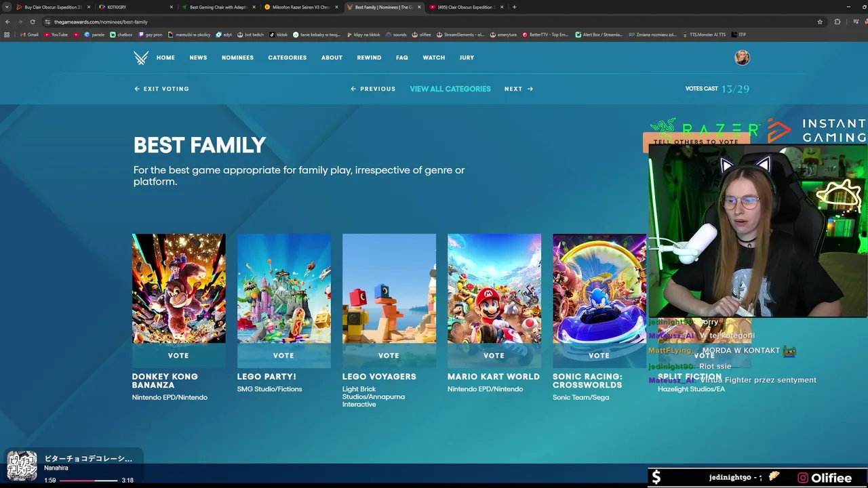The height and width of the screenshot is (488, 868).
Task: Open the Alert Box / Streamlabs bookmark
Action: (x=599, y=35)
